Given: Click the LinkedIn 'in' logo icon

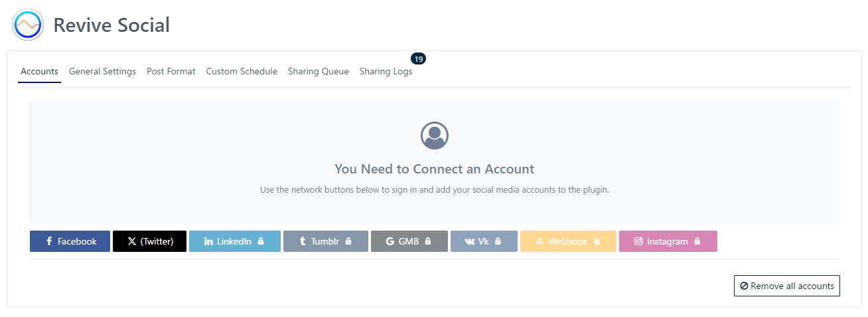Looking at the screenshot, I should [x=208, y=241].
